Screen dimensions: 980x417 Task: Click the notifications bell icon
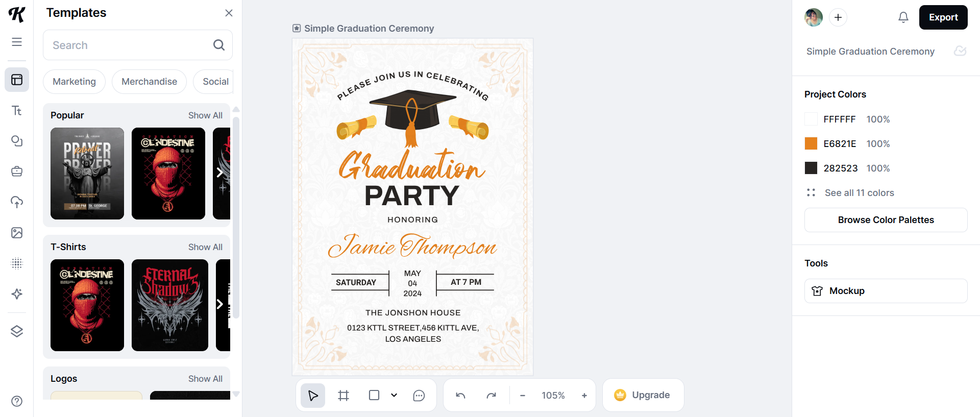903,17
